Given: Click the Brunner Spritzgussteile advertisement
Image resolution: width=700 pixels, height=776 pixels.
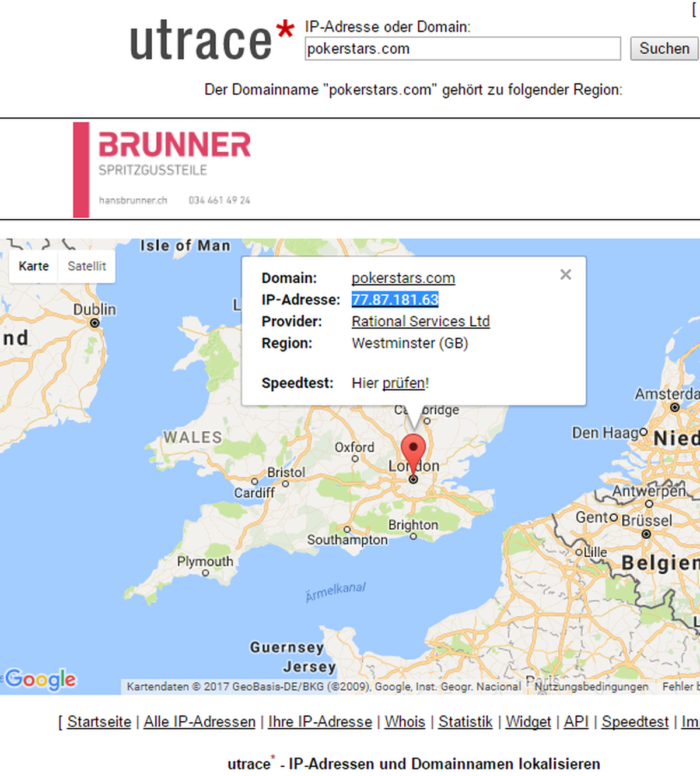Looking at the screenshot, I should coord(163,170).
